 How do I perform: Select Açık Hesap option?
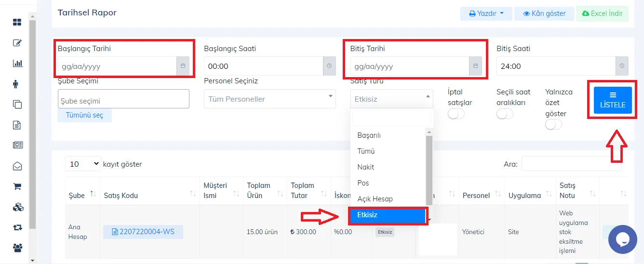click(x=388, y=199)
